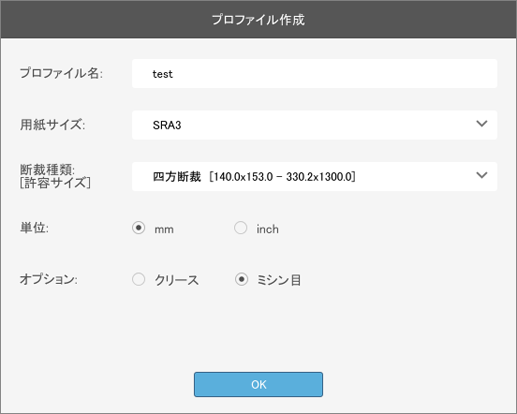Confirm with the OK button
Image resolution: width=517 pixels, height=414 pixels.
point(258,384)
